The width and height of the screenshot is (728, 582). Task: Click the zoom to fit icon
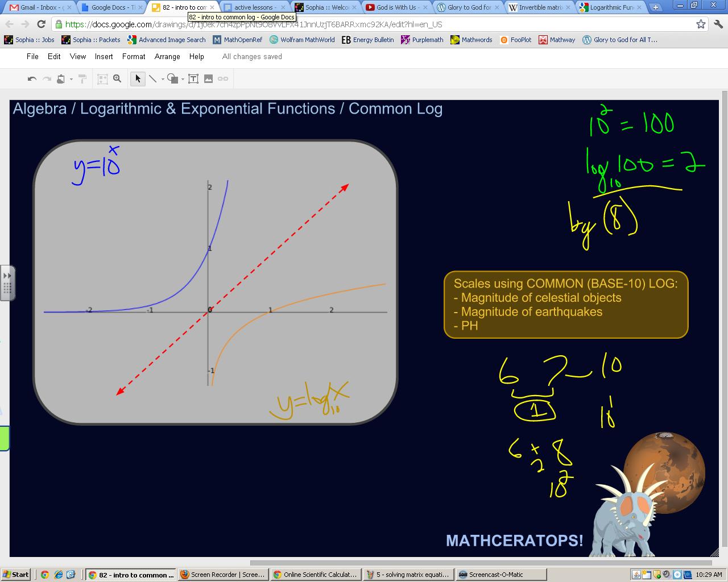pos(102,79)
